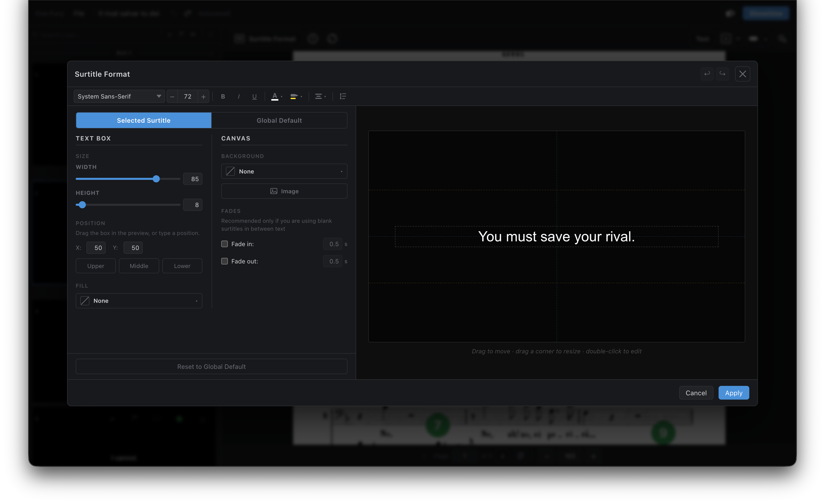This screenshot has width=825, height=504.
Task: Click the Height value field showing 8
Action: [x=193, y=204]
